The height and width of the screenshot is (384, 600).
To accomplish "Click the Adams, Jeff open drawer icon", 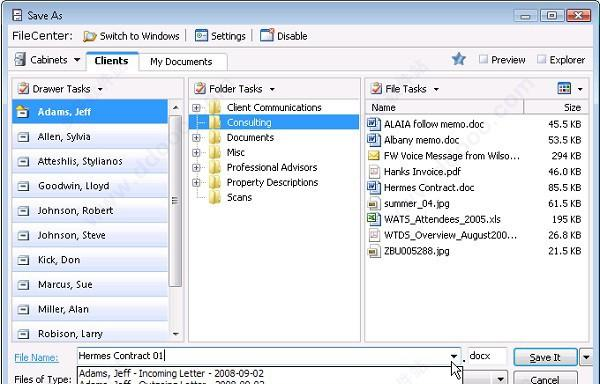I will [x=23, y=112].
